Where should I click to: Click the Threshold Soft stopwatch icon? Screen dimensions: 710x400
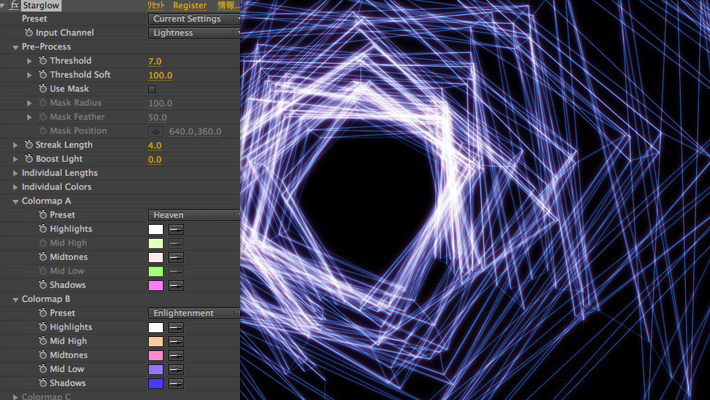click(x=43, y=75)
